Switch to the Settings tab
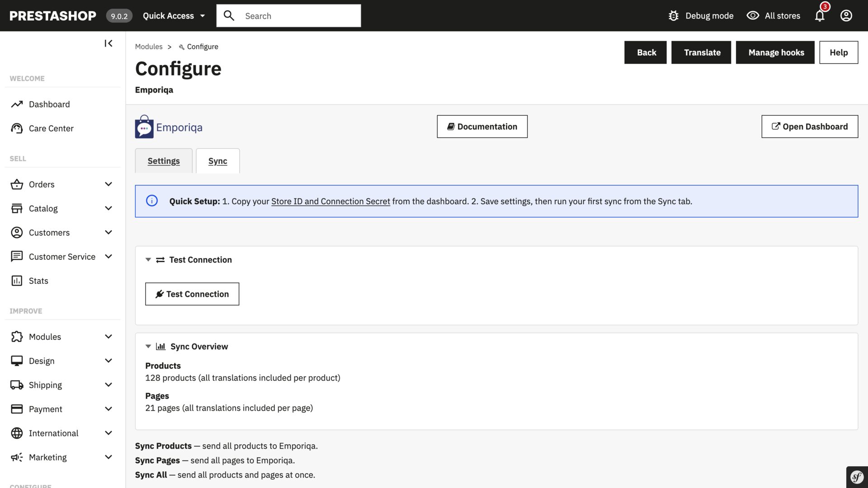This screenshot has height=488, width=868. pos(164,161)
